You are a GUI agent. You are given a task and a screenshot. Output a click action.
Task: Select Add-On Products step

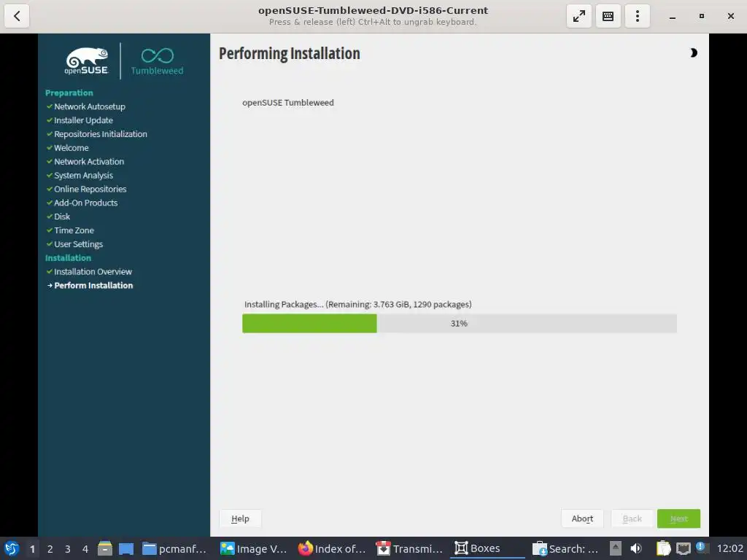coord(86,203)
